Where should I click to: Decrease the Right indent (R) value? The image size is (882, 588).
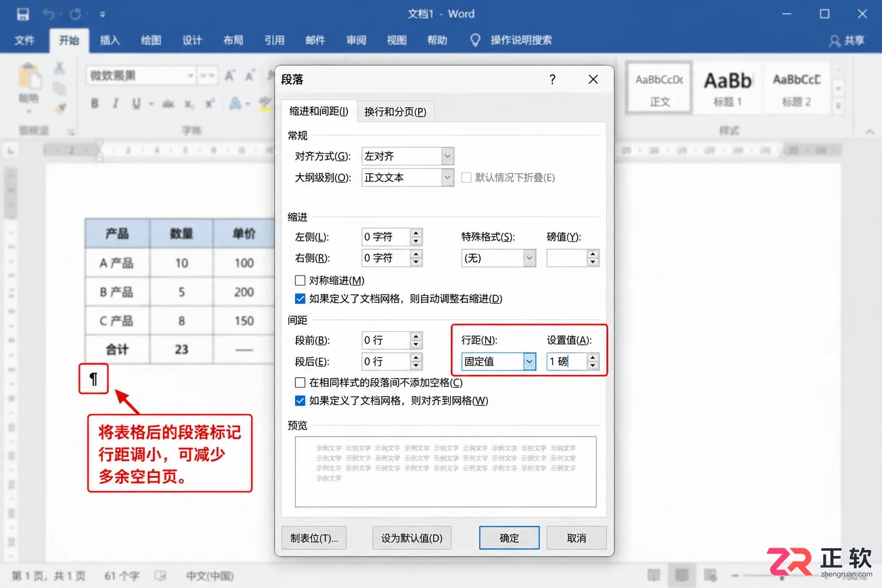(x=416, y=262)
